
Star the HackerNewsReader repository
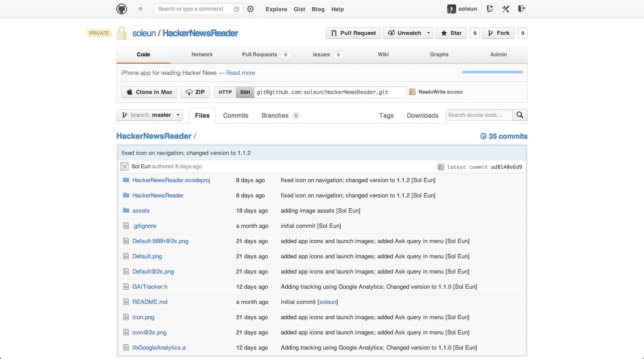[x=451, y=33]
